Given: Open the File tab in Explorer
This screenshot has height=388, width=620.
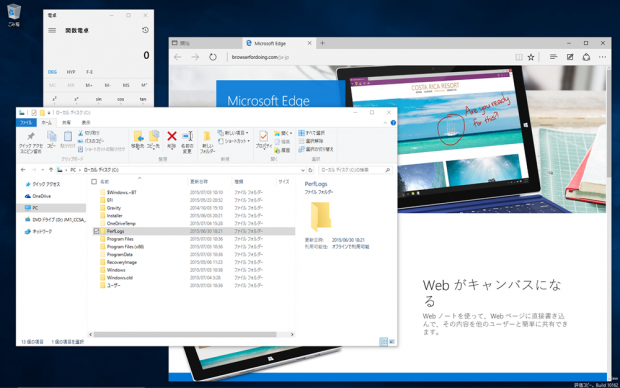Looking at the screenshot, I should (x=26, y=123).
